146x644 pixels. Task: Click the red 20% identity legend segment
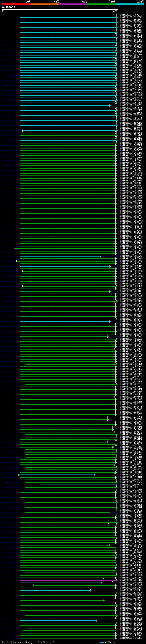[16, 4]
